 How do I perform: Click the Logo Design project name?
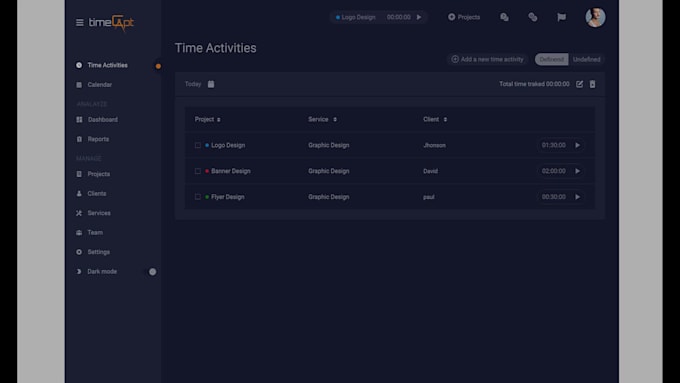(x=228, y=145)
